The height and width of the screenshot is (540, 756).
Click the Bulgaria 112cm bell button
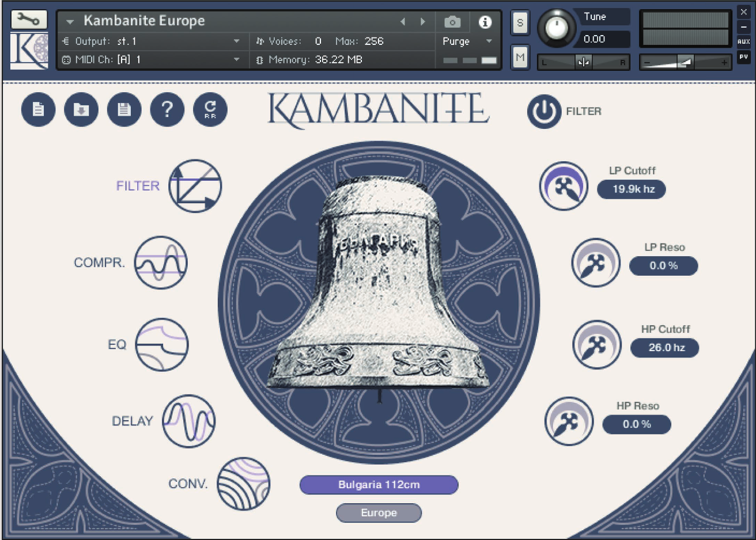click(x=379, y=485)
